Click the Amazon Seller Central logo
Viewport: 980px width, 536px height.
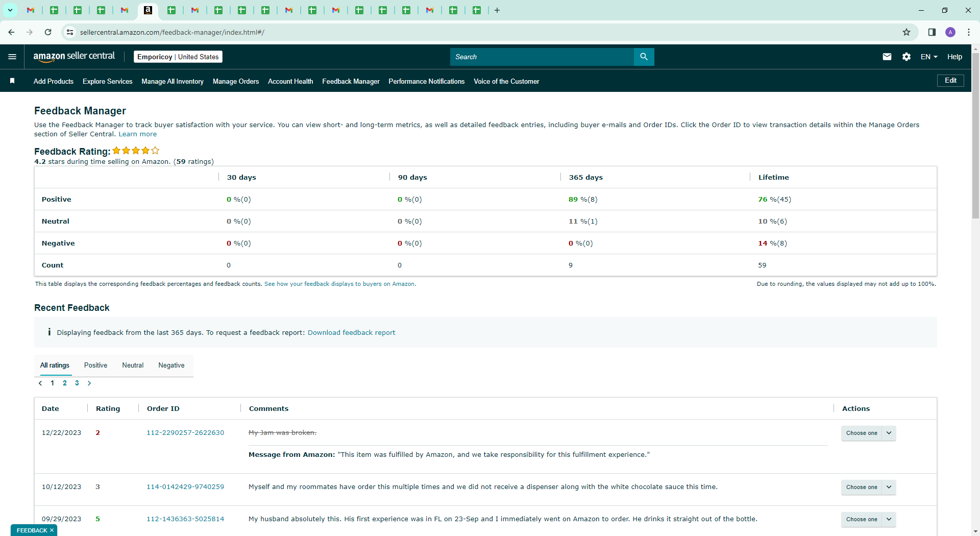tap(74, 57)
